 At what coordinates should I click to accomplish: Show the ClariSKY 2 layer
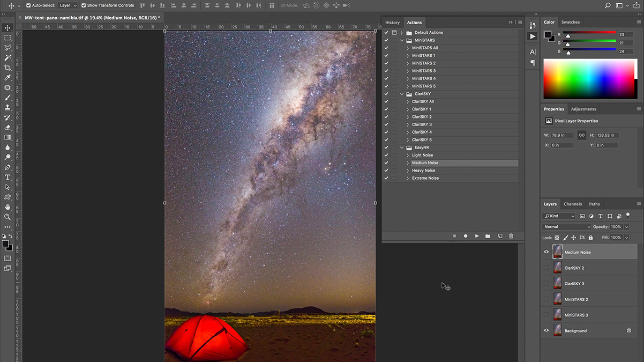[546, 268]
